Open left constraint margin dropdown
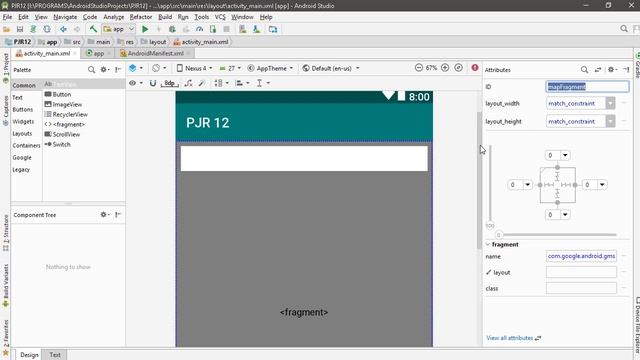Image resolution: width=640 pixels, height=360 pixels. click(x=527, y=185)
